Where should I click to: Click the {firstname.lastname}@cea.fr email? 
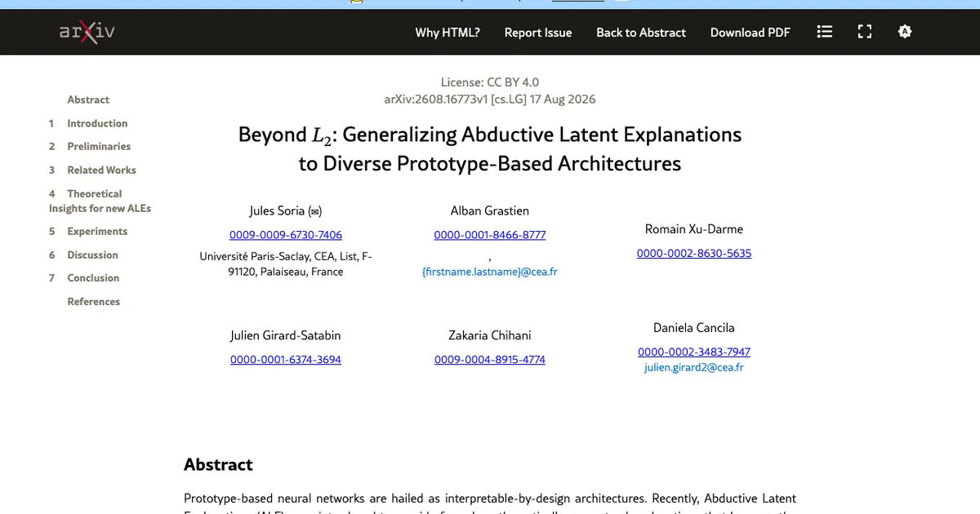[490, 272]
